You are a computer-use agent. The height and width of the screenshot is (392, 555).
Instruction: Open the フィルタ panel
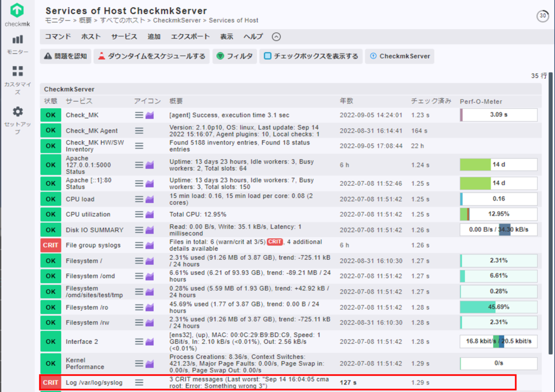235,56
